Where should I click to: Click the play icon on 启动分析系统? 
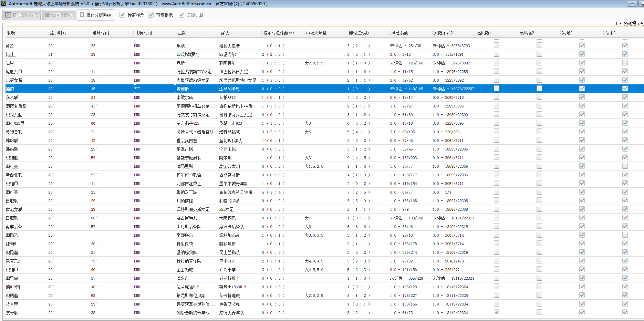coord(9,15)
